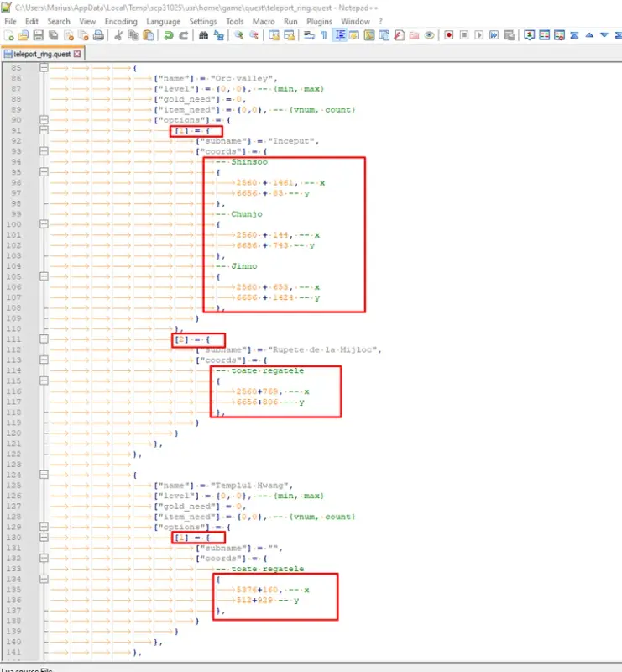This screenshot has width=622, height=672.
Task: Toggle the Indent Guide toolbar button
Action: coord(340,35)
